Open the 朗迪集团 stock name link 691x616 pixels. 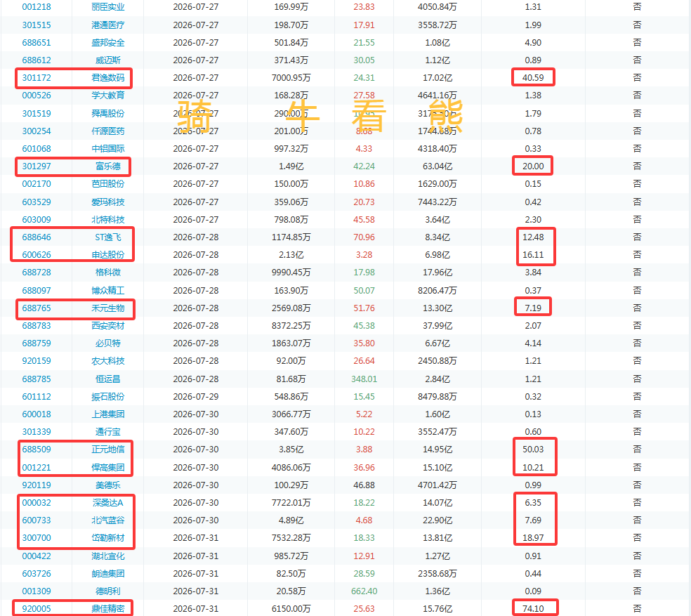click(108, 574)
